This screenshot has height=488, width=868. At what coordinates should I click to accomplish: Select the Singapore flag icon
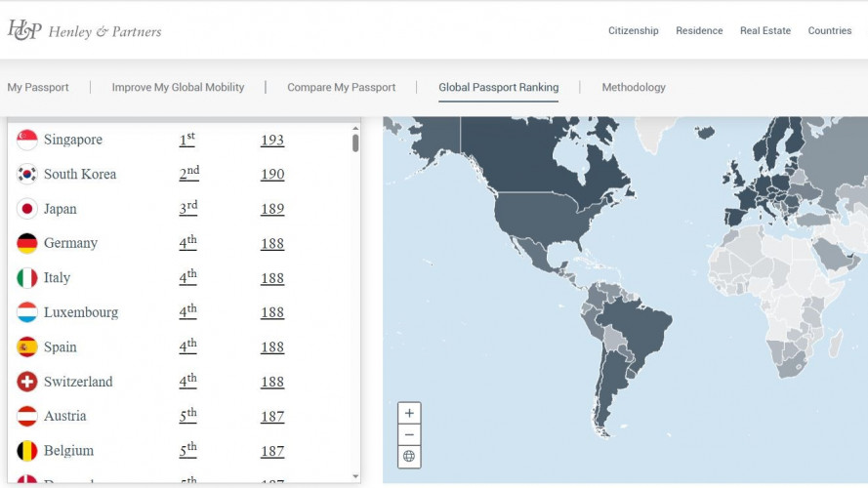coord(27,140)
